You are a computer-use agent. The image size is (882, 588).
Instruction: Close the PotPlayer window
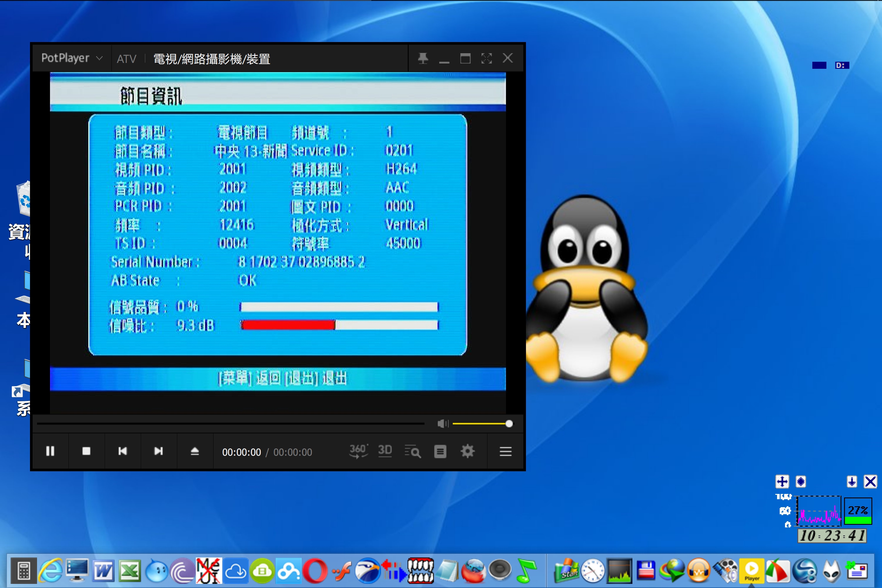508,58
